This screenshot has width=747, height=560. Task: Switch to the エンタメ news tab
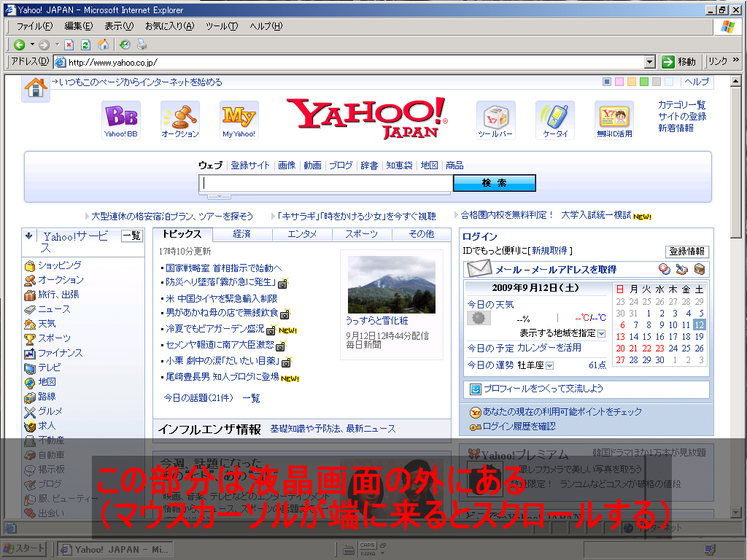[302, 234]
